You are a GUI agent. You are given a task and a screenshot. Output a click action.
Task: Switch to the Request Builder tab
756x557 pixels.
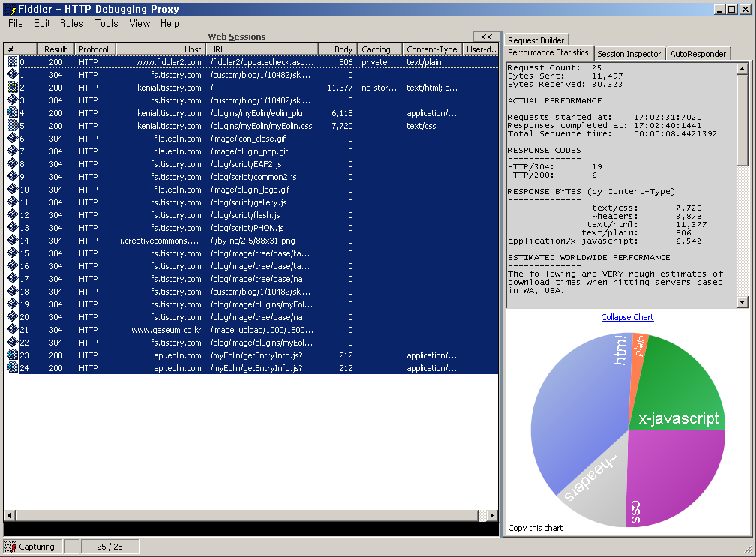[x=535, y=40]
